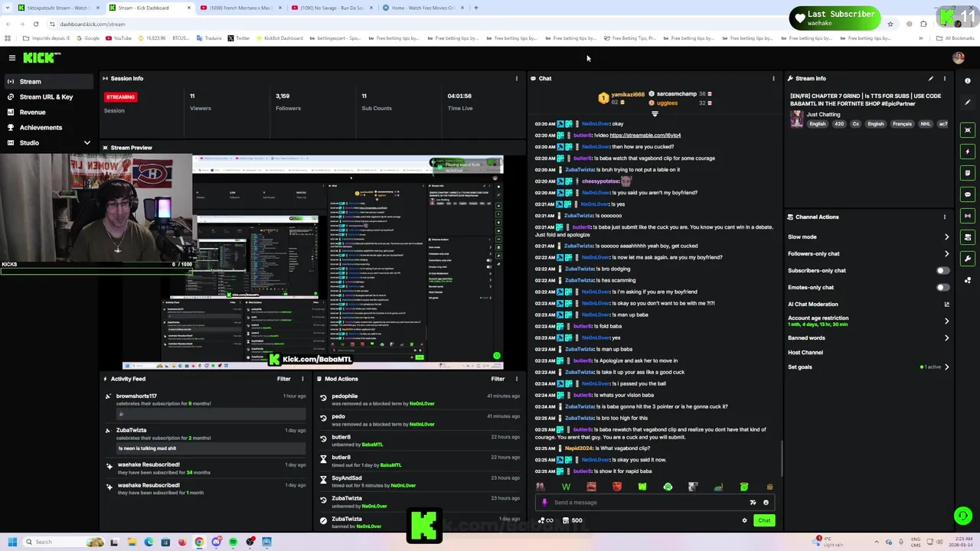Toggle the lightning bolt widget icon in right rail
Viewport: 980px width, 551px height.
tap(968, 152)
